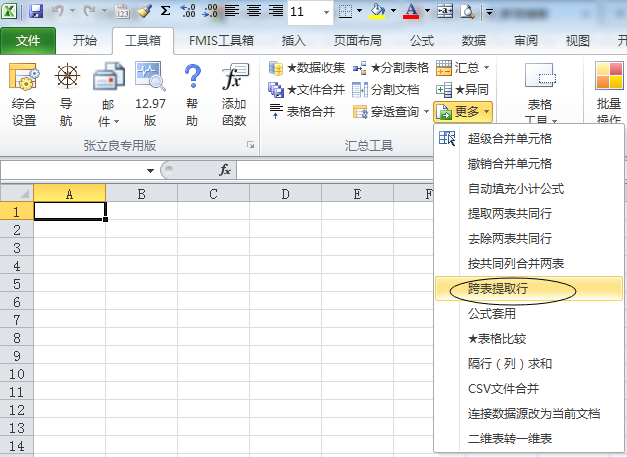Open 综合设置 general settings
627x457 pixels.
pyautogui.click(x=24, y=77)
